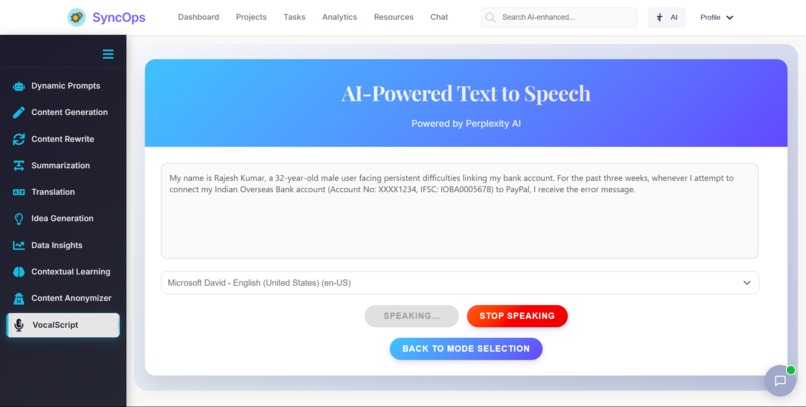Open Chat from the top menu
Screen dimensions: 806x407
tap(439, 17)
